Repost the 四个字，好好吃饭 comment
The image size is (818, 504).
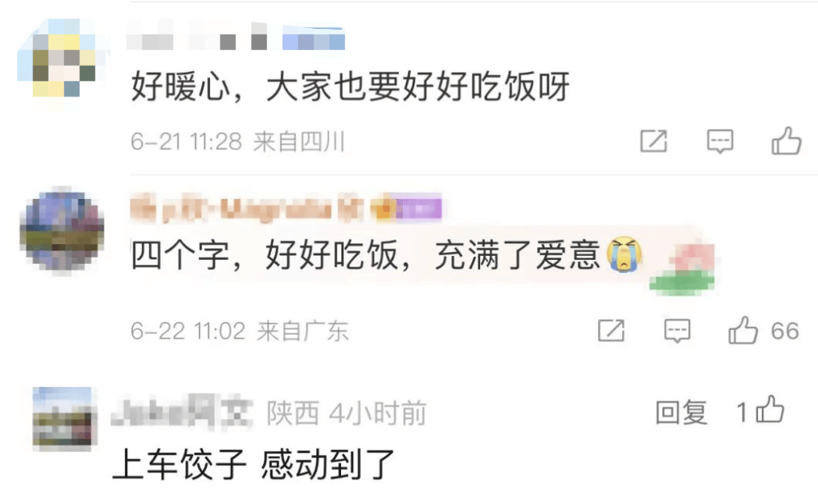[611, 331]
